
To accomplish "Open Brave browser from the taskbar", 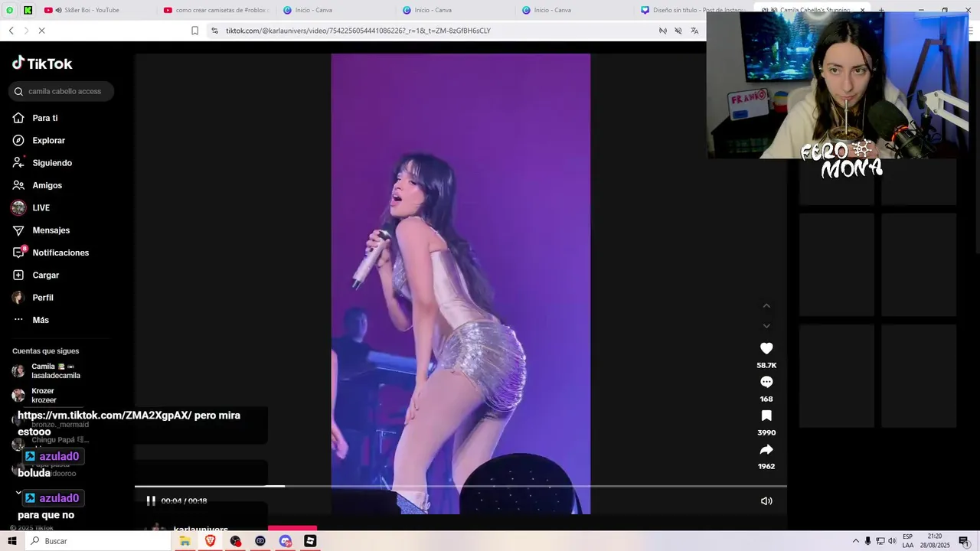I will click(210, 541).
